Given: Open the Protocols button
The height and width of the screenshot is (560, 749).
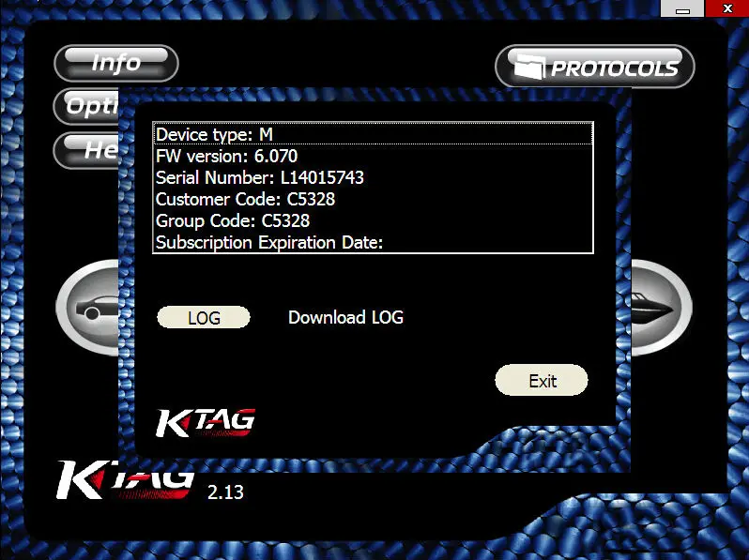Looking at the screenshot, I should coord(595,67).
